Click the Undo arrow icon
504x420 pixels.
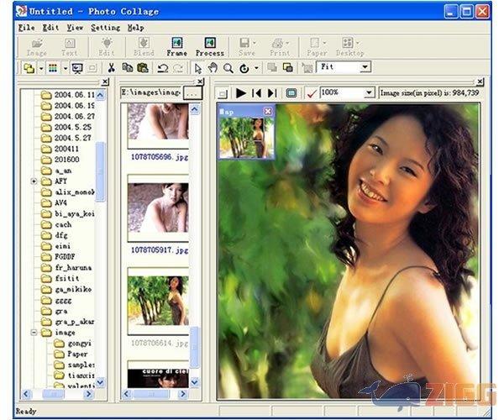[x=162, y=68]
